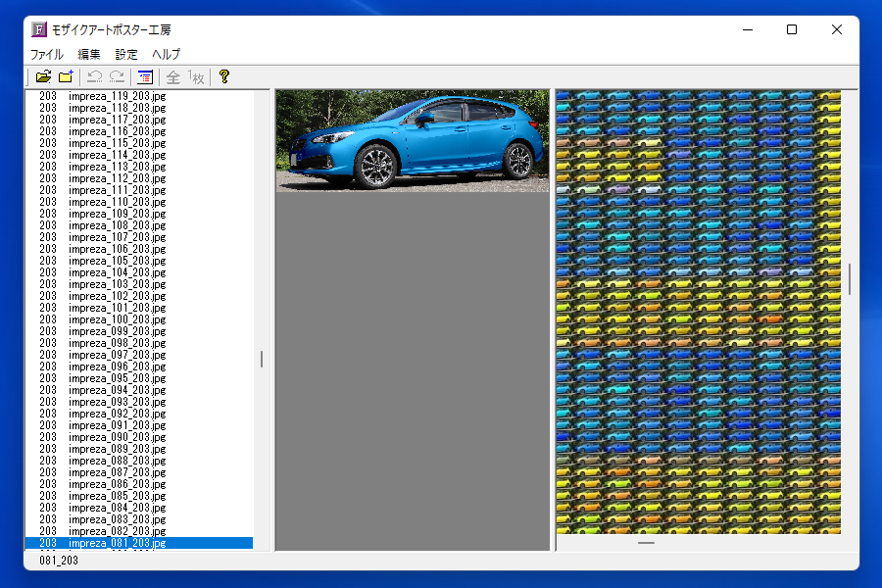Screen dimensions: 882x588
Task: Select impreza_117_203.jpg in the file list
Action: tap(139, 120)
